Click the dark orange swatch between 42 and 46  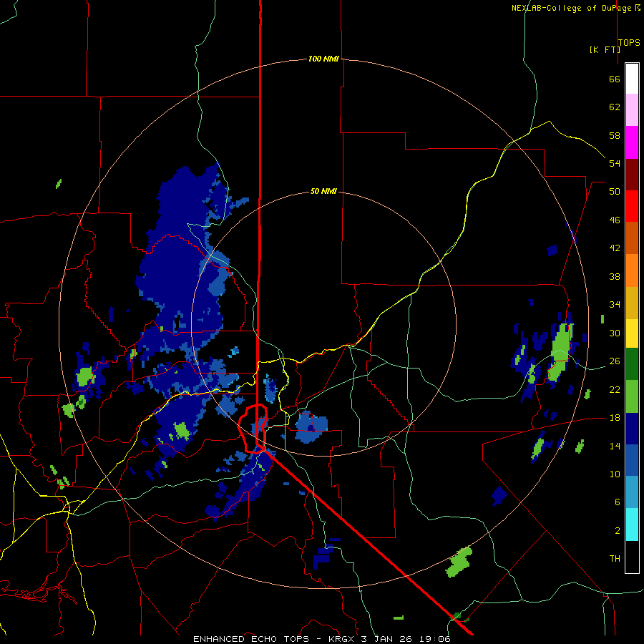[x=632, y=238]
